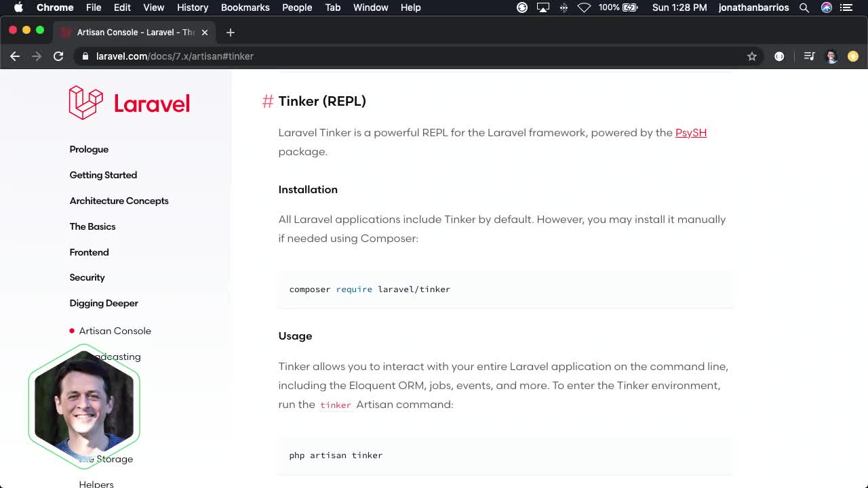Open the PsySH hyperlink
Image resolution: width=868 pixels, height=488 pixels.
(690, 132)
